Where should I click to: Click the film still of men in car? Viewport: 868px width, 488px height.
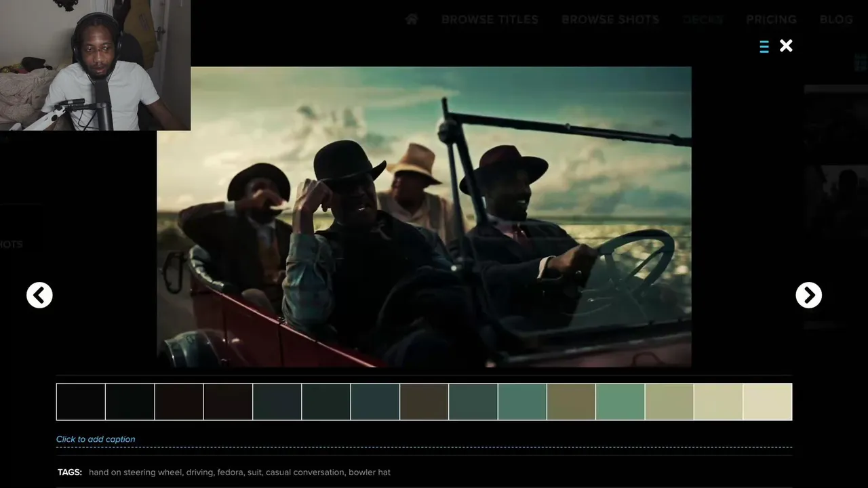click(425, 217)
